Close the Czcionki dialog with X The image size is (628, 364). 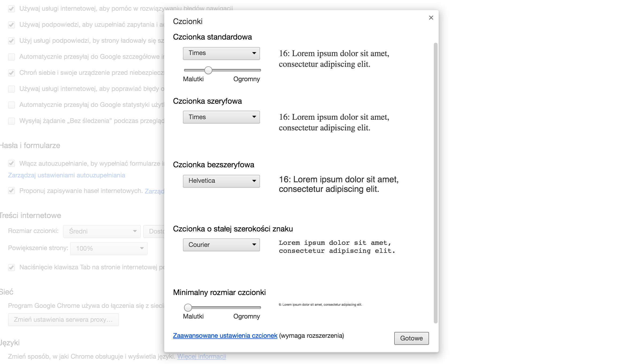(431, 18)
